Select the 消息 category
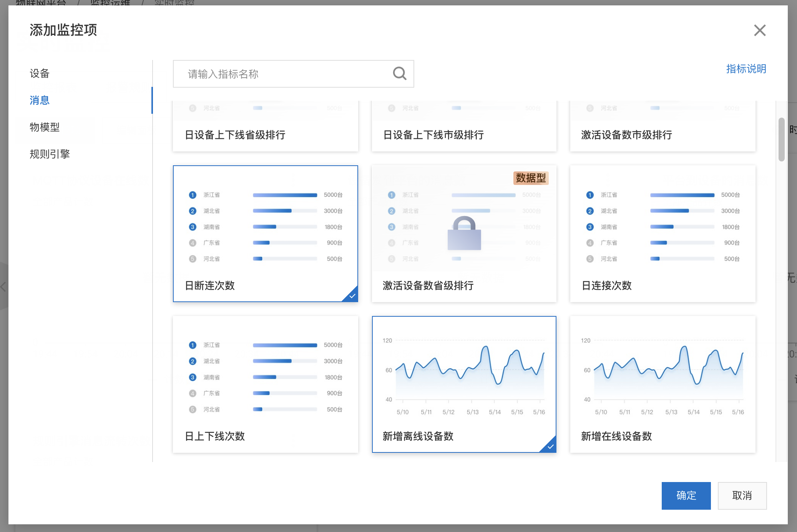This screenshot has width=797, height=532. click(40, 100)
